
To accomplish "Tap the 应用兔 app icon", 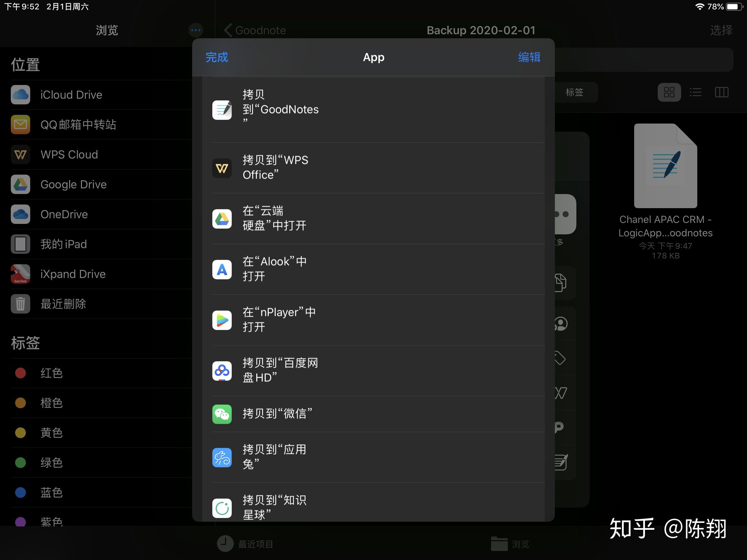I will 222,457.
